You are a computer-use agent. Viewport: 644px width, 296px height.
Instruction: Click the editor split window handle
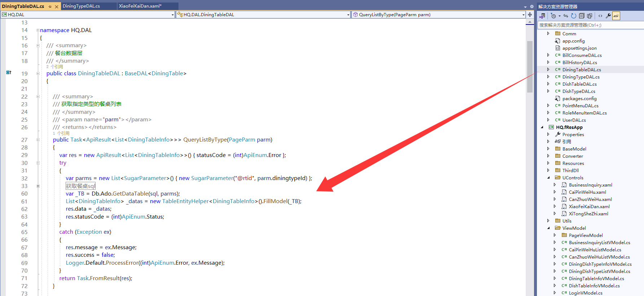530,15
